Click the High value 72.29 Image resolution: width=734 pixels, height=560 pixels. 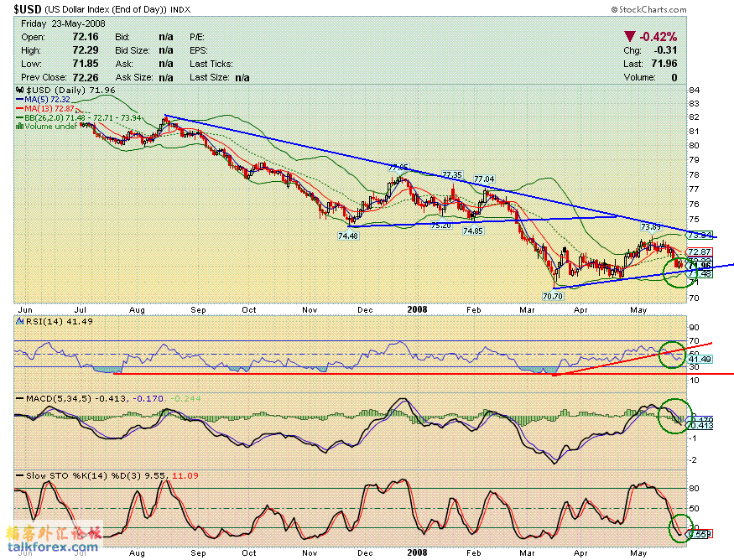(86, 50)
